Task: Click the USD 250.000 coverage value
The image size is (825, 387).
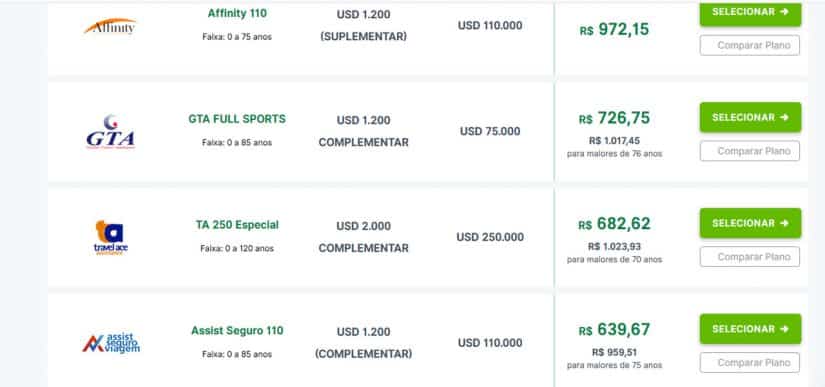Action: (490, 237)
